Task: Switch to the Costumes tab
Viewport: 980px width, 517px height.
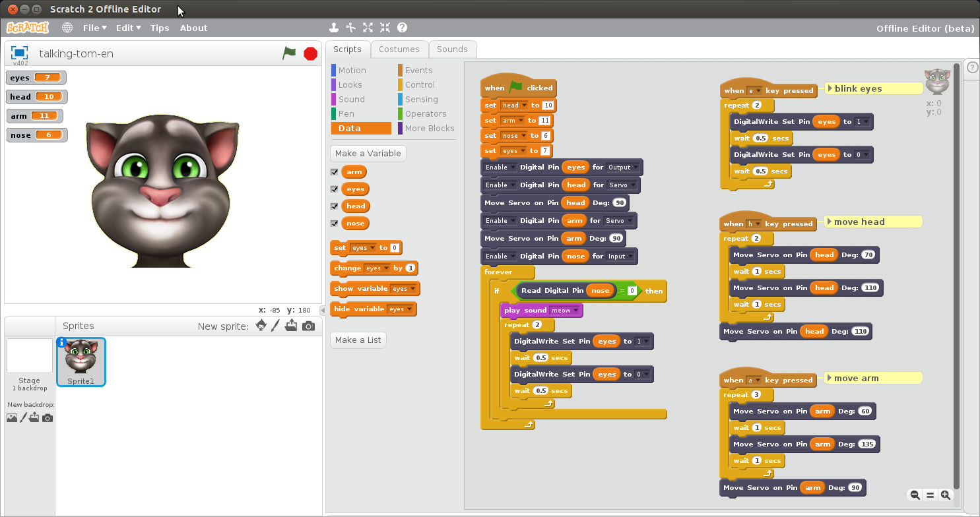Action: [399, 49]
